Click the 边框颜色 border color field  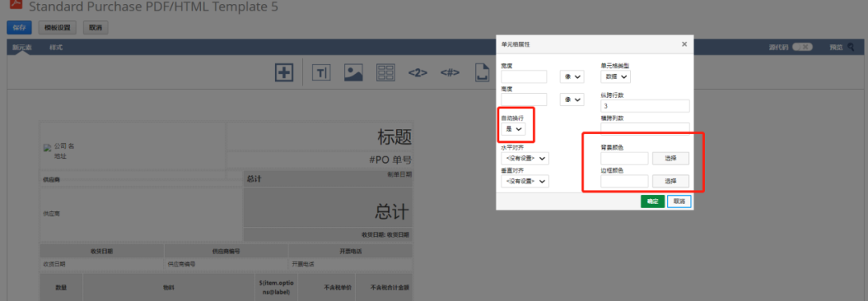[x=624, y=181]
